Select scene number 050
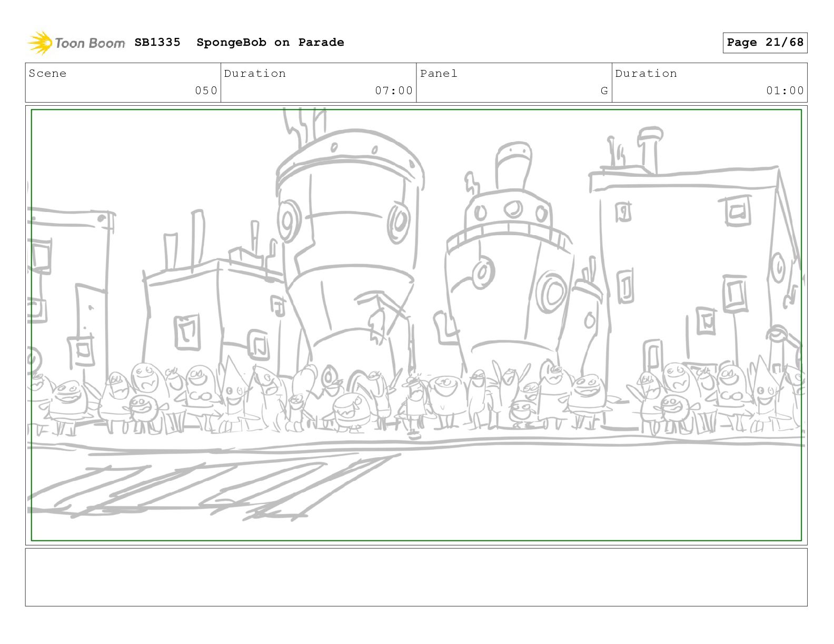The height and width of the screenshot is (644, 834). click(206, 90)
